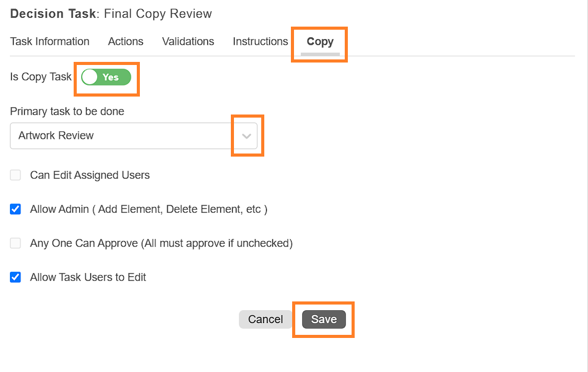588x372 pixels.
Task: Click the "Can Edit Assigned Users" label text
Action: (90, 175)
